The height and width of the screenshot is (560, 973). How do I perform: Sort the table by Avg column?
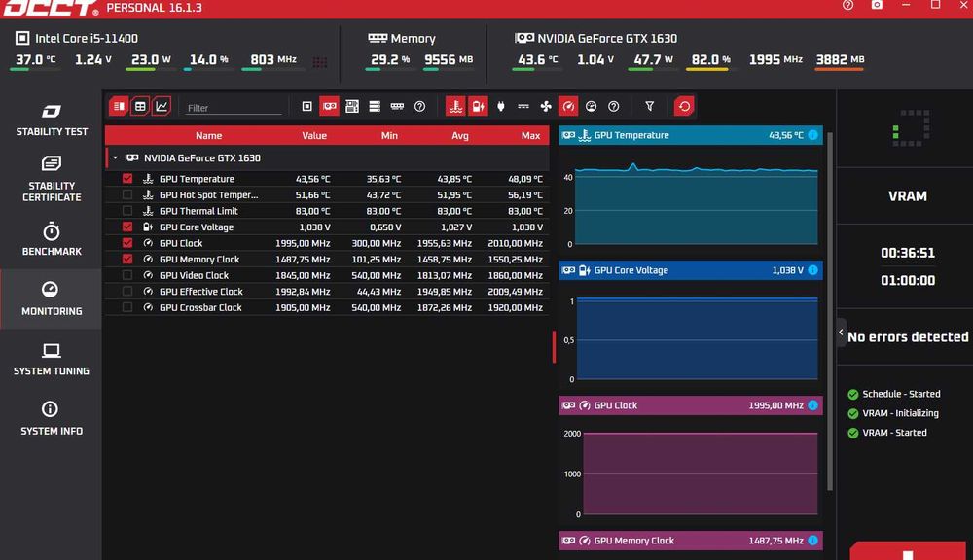coord(460,136)
